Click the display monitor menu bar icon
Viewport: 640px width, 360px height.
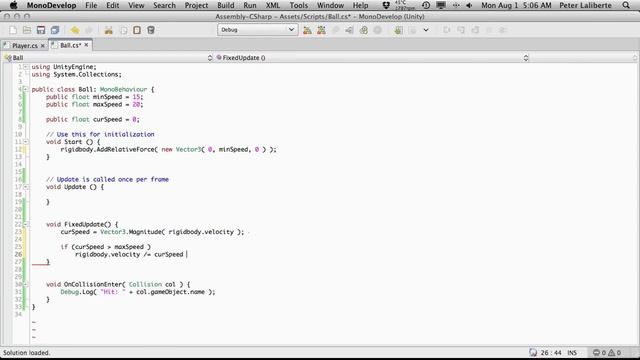(x=441, y=5)
